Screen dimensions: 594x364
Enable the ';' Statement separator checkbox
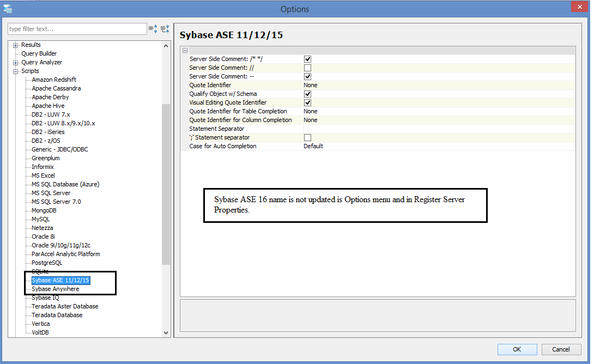point(307,137)
